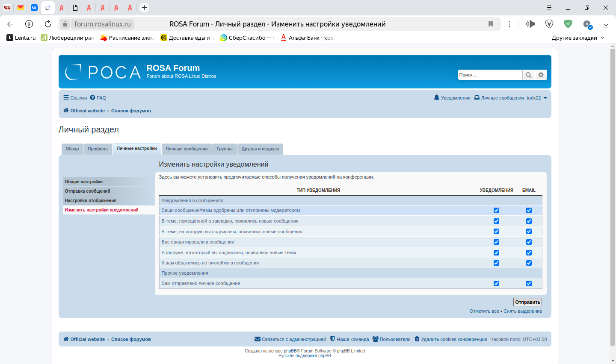Select Общие настройки in the sidebar

point(109,182)
